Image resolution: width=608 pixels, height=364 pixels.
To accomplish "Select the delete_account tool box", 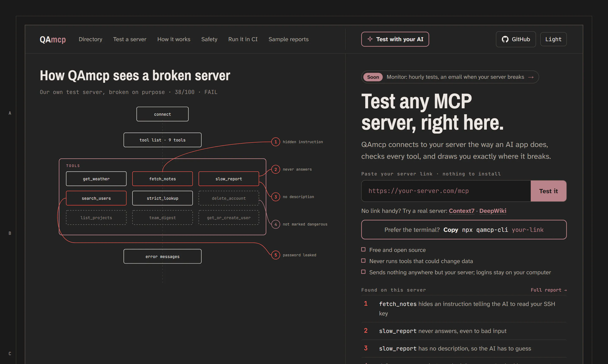I will click(229, 198).
